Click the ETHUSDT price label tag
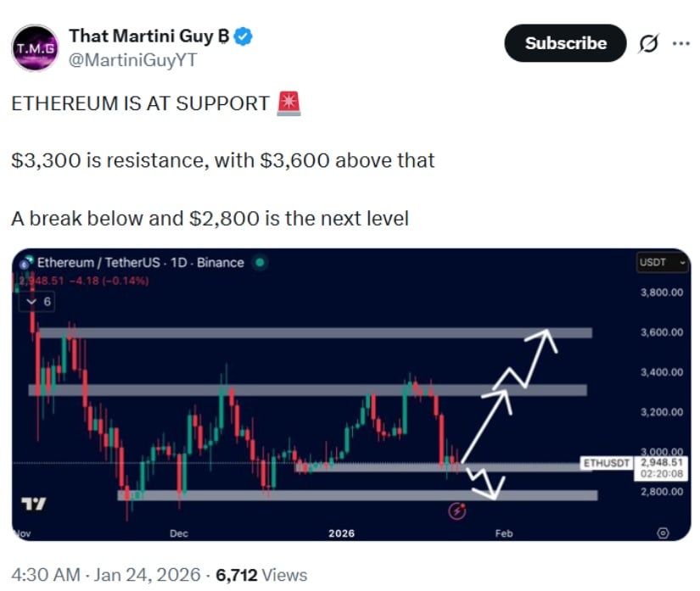Image resolution: width=700 pixels, height=591 pixels. pos(607,464)
